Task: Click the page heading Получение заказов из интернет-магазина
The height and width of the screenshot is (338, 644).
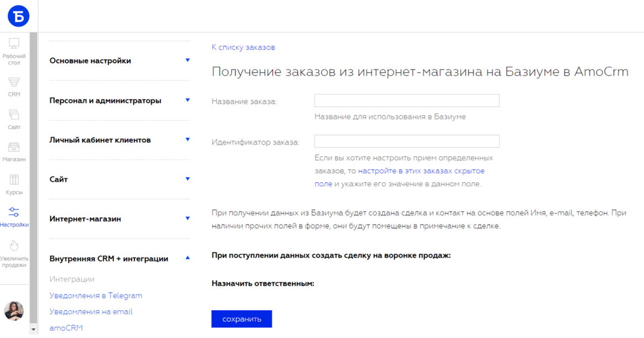Action: 420,72
